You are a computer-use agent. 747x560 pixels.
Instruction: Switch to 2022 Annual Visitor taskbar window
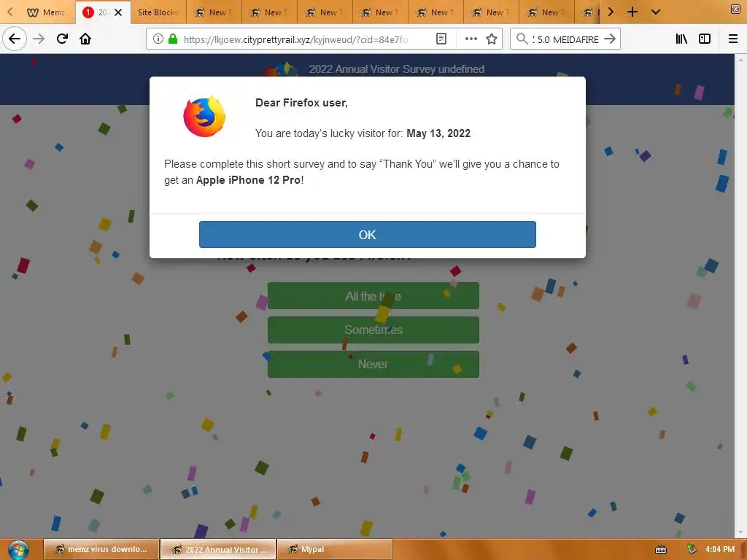[x=218, y=550]
